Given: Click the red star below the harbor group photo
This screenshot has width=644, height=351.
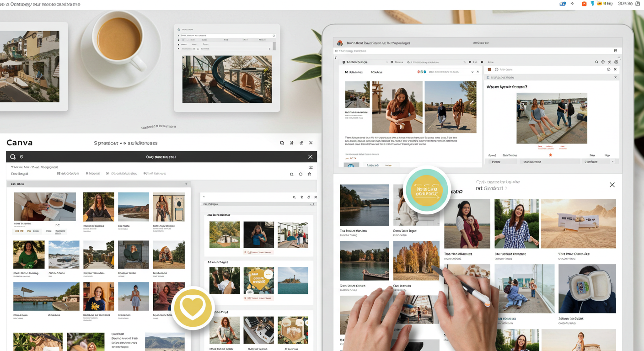Looking at the screenshot, I should click(x=550, y=155).
